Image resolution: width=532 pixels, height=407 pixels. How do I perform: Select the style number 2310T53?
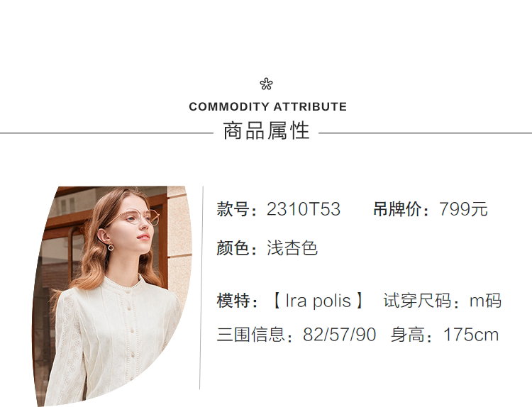pos(304,210)
